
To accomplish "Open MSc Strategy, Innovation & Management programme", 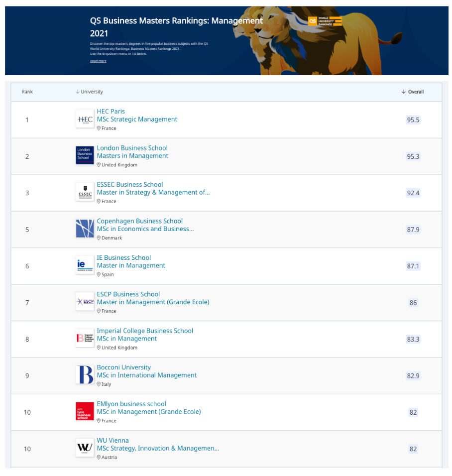I will [x=158, y=449].
